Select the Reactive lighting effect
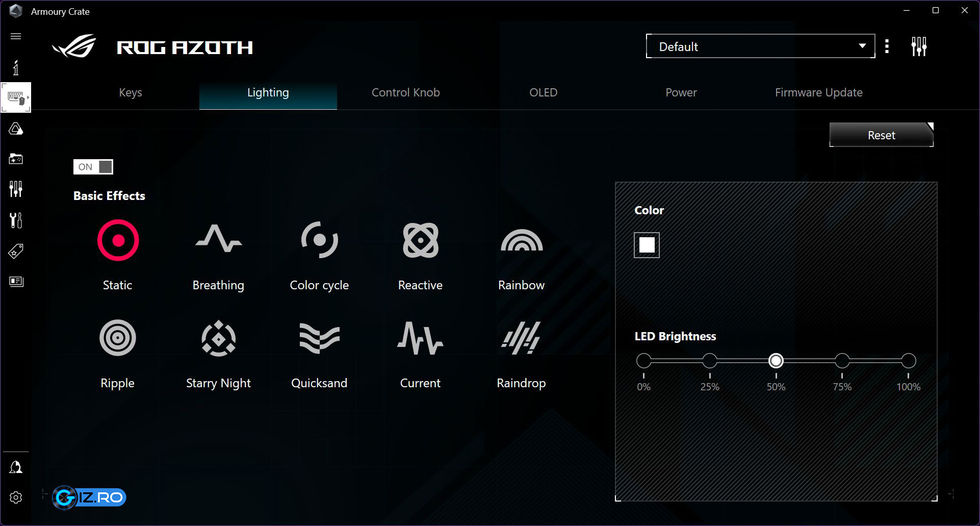This screenshot has width=980, height=526. (420, 239)
